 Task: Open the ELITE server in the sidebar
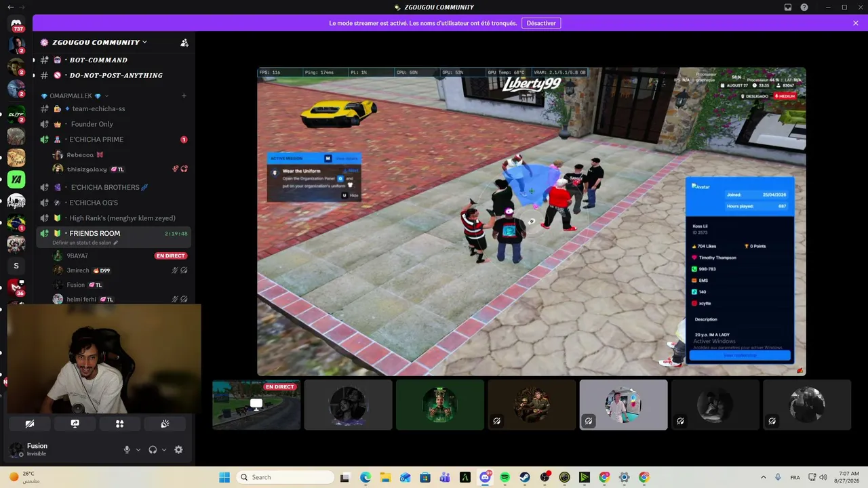16,115
